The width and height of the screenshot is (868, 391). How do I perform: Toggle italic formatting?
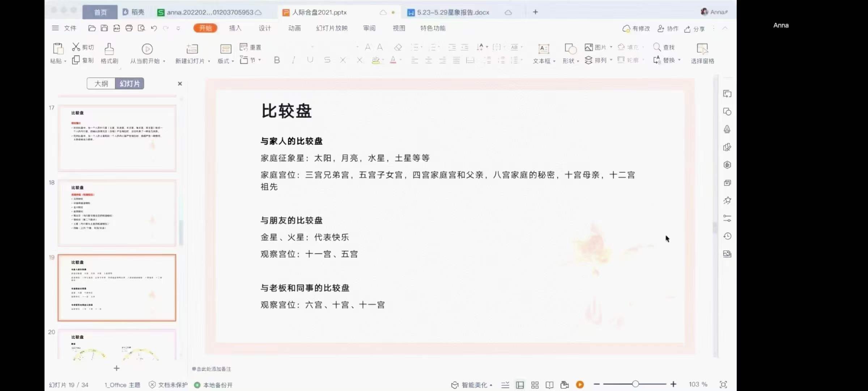293,60
